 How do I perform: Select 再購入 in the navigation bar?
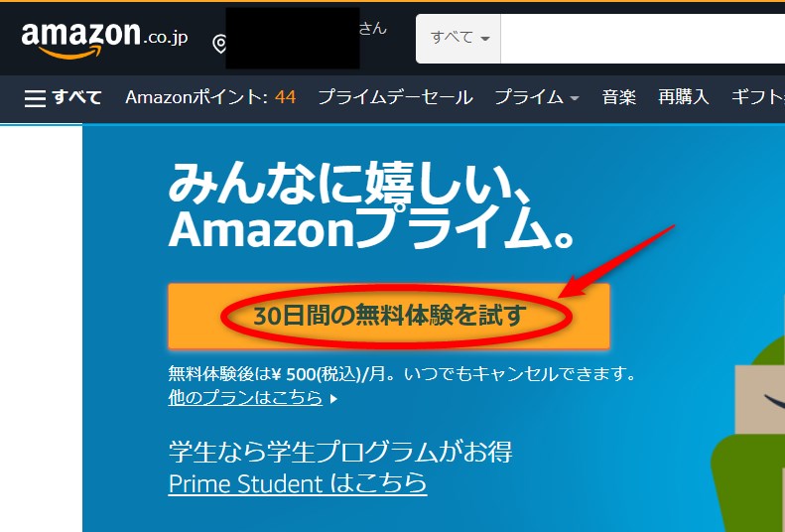coord(684,97)
